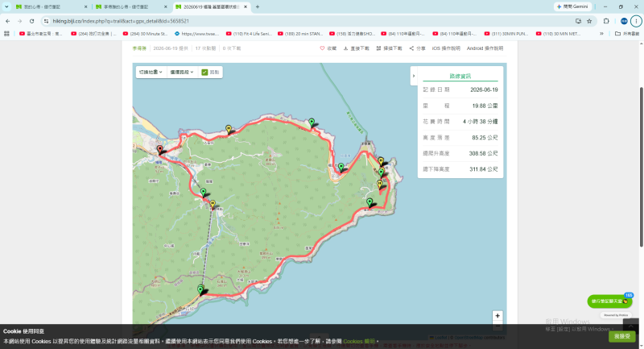Open the browser extensions puzzle icon

coord(606,21)
